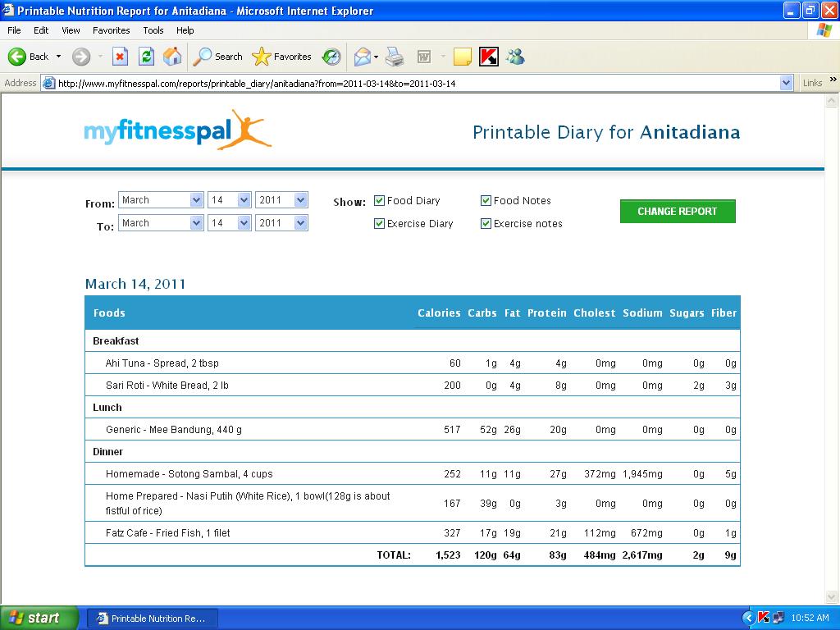Expand hidden tray icons arrow

coord(748,618)
